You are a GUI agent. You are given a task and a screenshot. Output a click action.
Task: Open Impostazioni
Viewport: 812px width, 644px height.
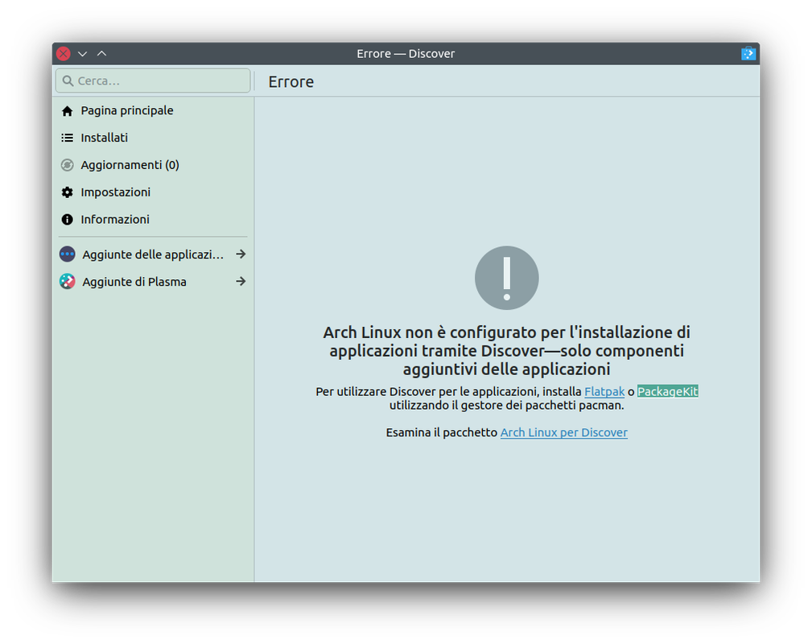152,192
